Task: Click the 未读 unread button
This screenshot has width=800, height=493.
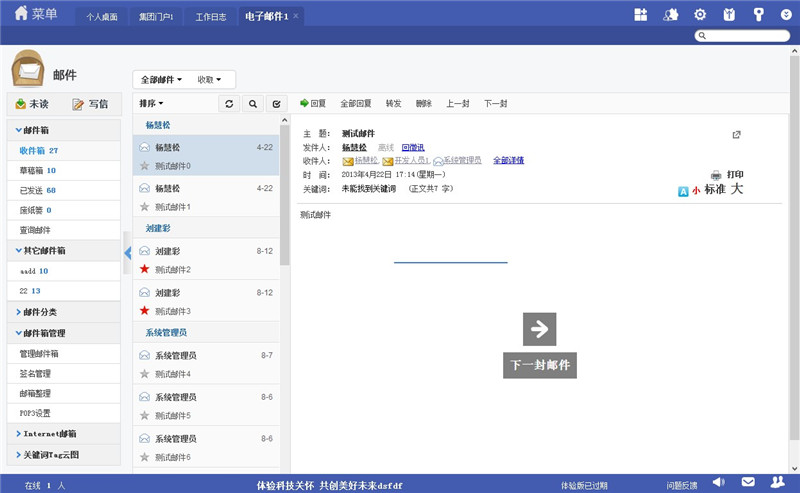Action: (x=32, y=104)
